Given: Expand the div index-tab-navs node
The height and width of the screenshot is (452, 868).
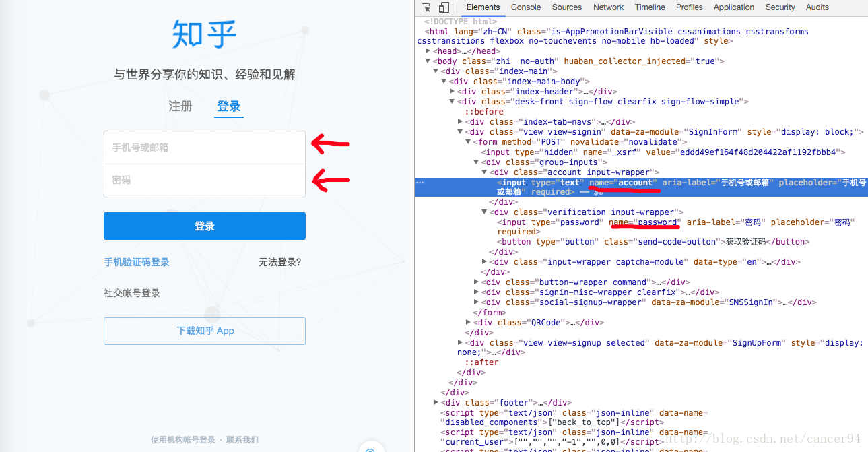Looking at the screenshot, I should click(460, 122).
